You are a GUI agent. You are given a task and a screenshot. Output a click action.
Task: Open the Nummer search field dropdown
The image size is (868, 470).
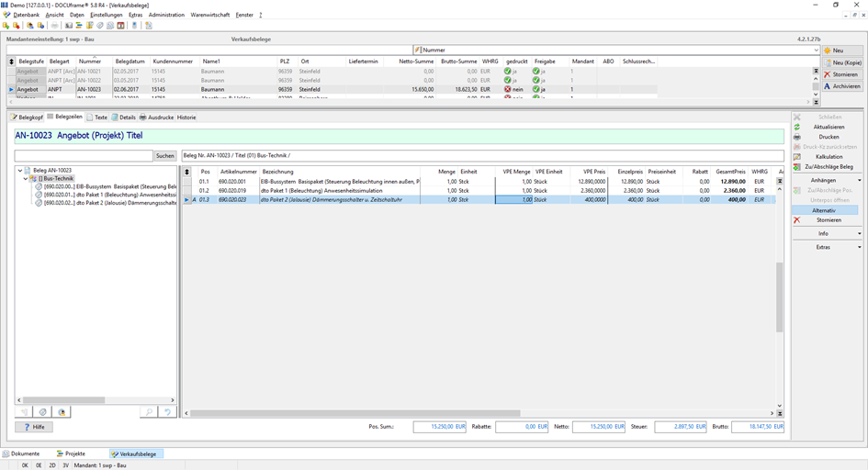(816, 50)
